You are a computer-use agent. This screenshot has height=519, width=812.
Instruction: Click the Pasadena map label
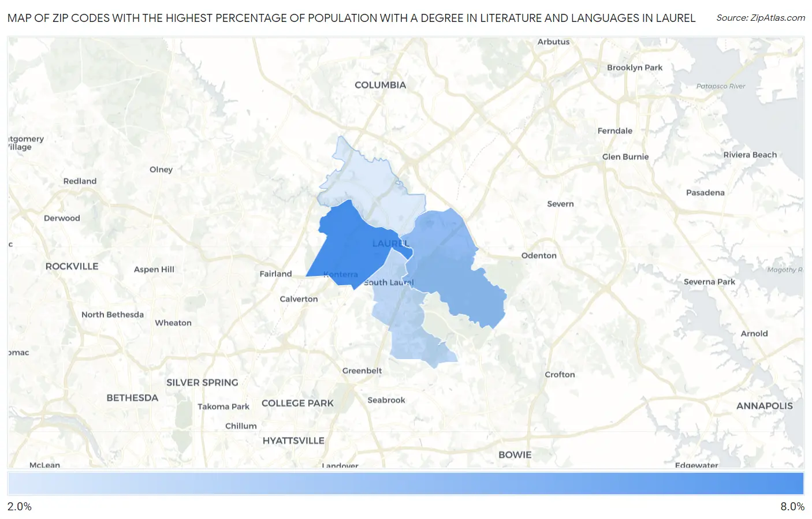pyautogui.click(x=705, y=193)
